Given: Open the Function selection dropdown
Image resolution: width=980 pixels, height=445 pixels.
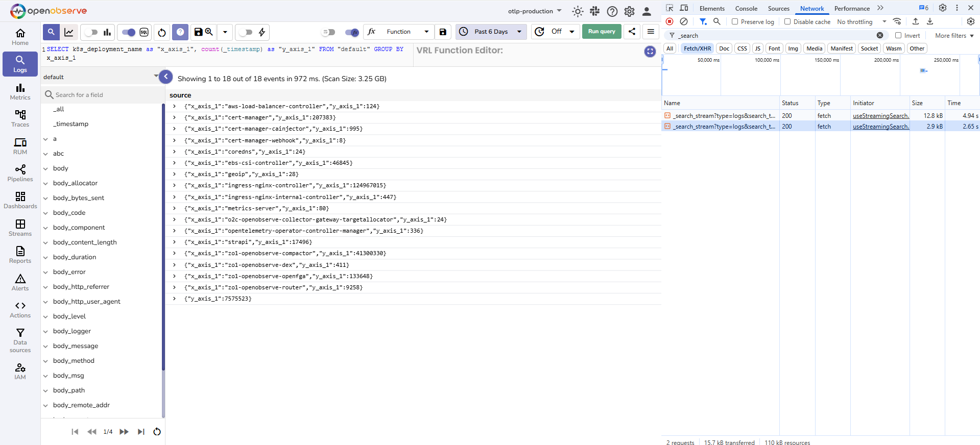Looking at the screenshot, I should click(407, 32).
